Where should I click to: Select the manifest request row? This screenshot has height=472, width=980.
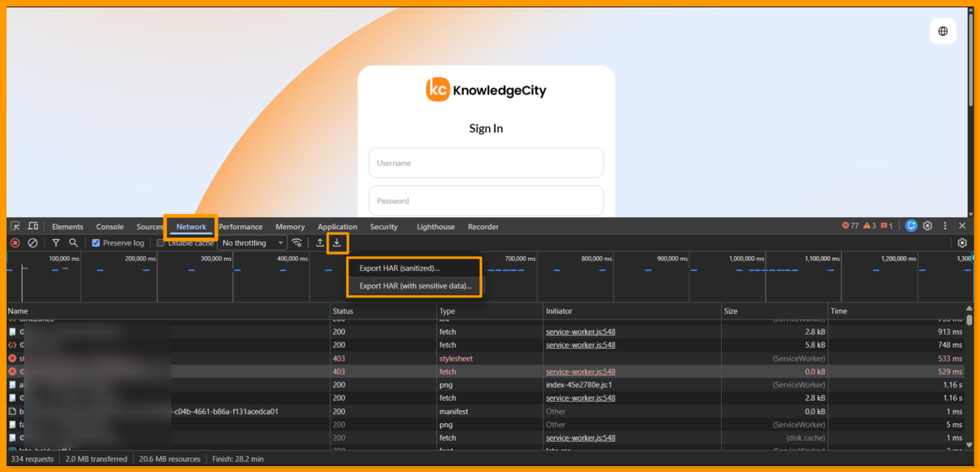click(x=486, y=411)
